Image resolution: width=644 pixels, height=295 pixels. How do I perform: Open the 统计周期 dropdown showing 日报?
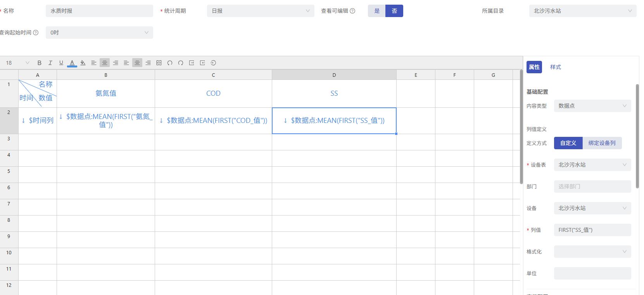(261, 11)
